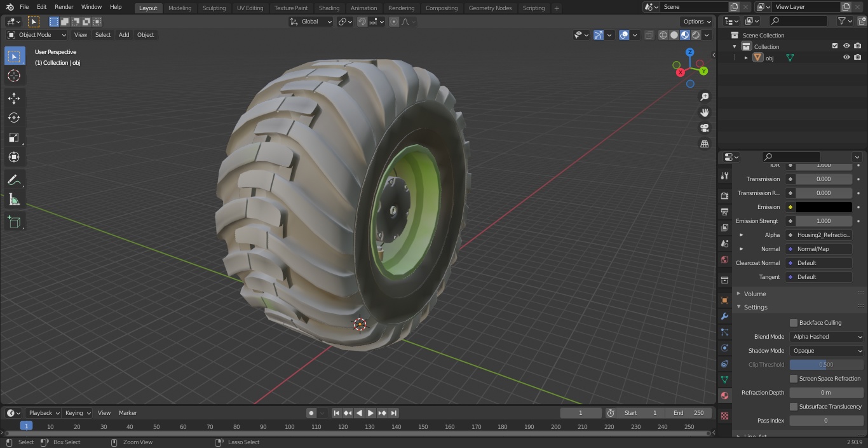Select the Annotate tool

click(x=14, y=180)
